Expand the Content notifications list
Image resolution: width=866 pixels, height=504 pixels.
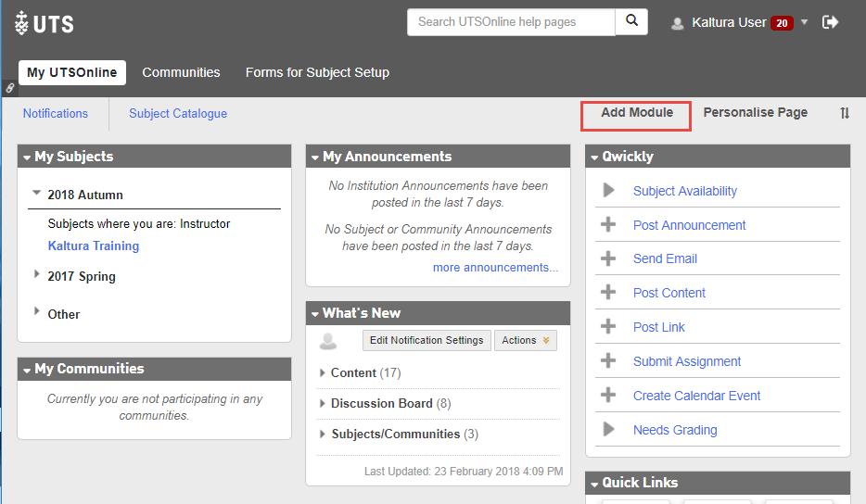coord(323,373)
